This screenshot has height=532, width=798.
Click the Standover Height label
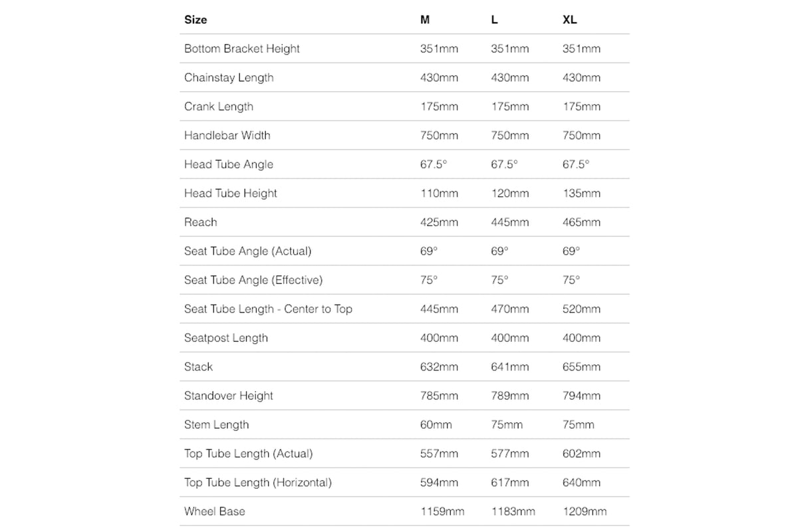(x=228, y=396)
